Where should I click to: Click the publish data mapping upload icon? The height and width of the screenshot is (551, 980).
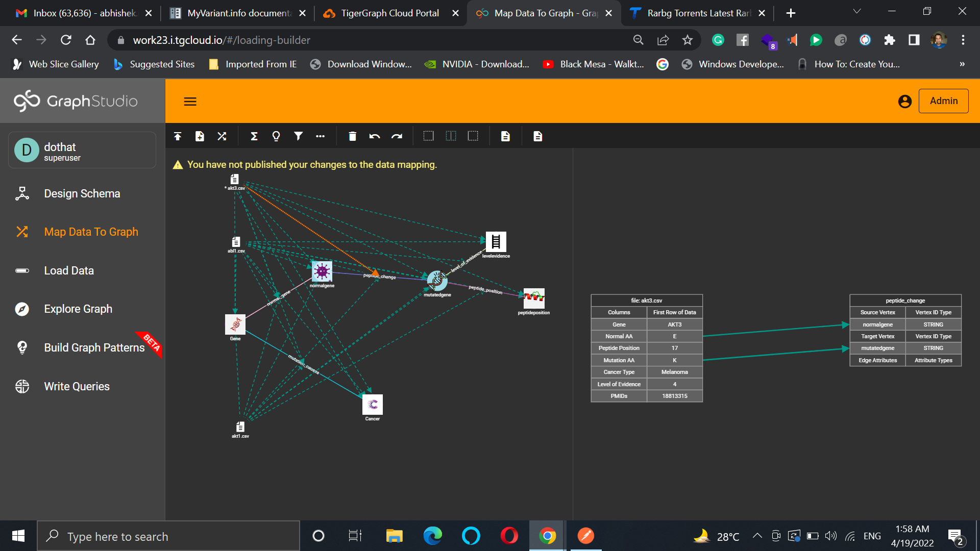click(178, 136)
